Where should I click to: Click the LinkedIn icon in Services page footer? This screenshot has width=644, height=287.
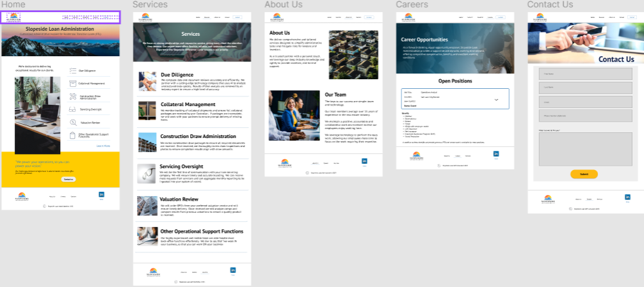pyautogui.click(x=233, y=270)
